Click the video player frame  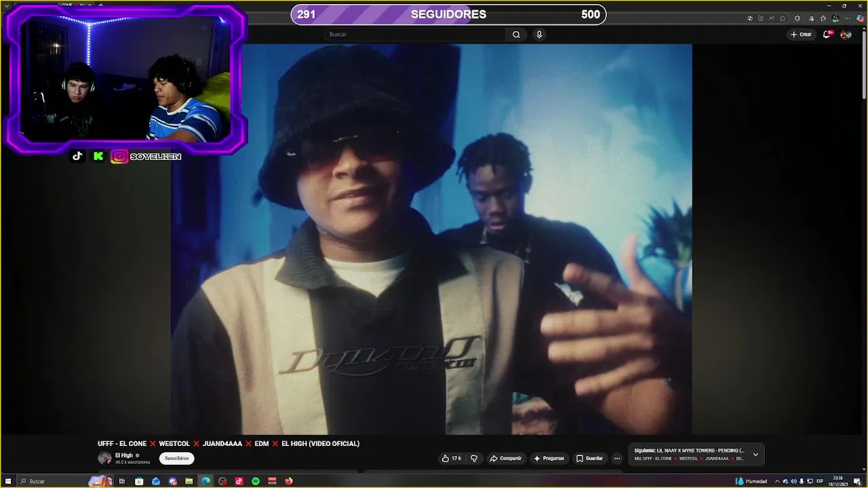pyautogui.click(x=431, y=239)
